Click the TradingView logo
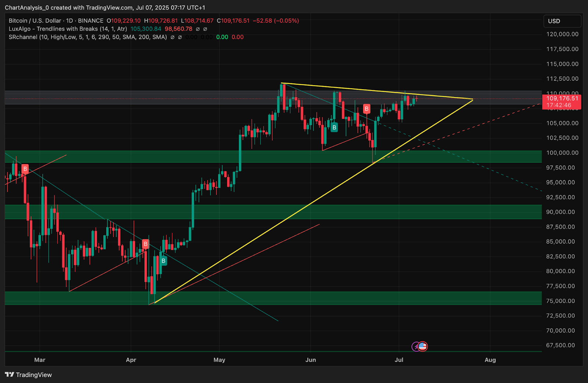The image size is (588, 383). (28, 375)
